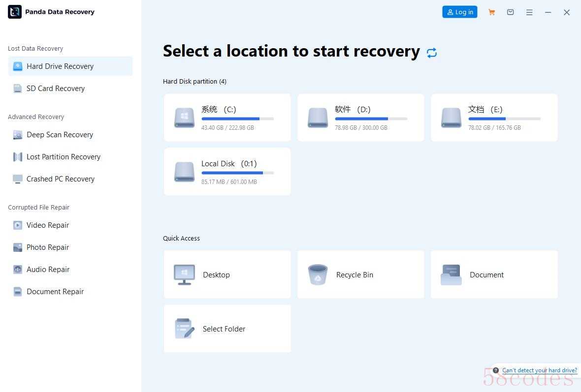Click the Select Folder clipboard icon
The width and height of the screenshot is (581, 392).
[185, 329]
